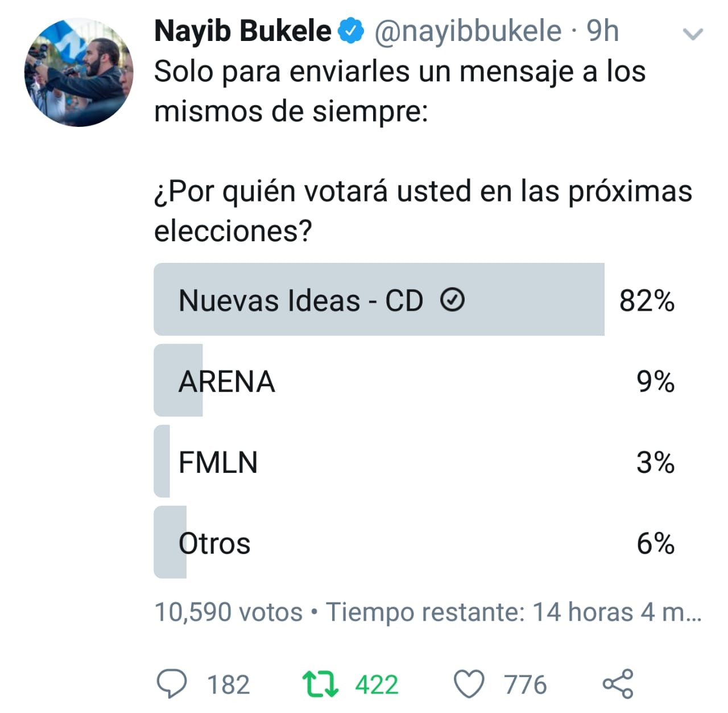Viewport: 728px width, 713px height.
Task: Open the share icon
Action: [618, 683]
